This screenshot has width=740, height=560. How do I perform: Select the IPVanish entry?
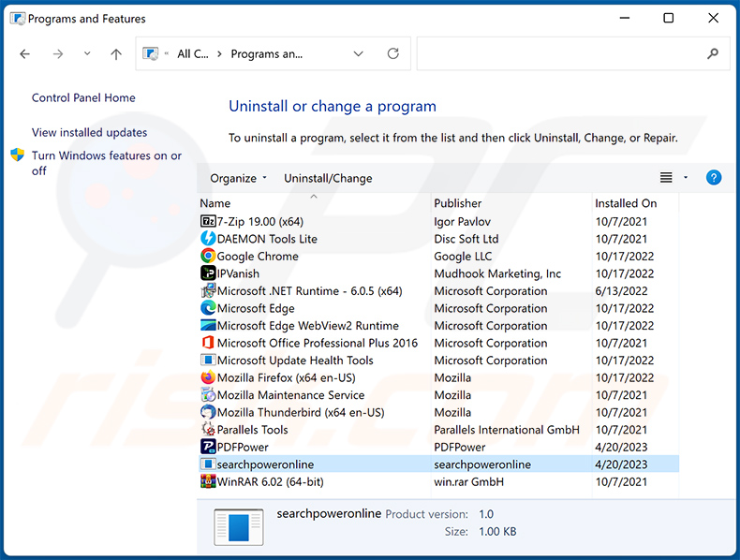[x=238, y=273]
